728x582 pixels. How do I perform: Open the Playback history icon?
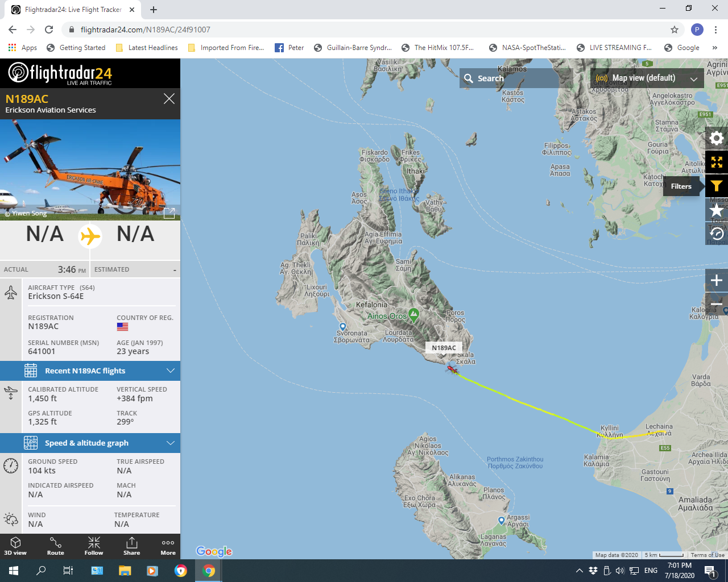click(717, 234)
